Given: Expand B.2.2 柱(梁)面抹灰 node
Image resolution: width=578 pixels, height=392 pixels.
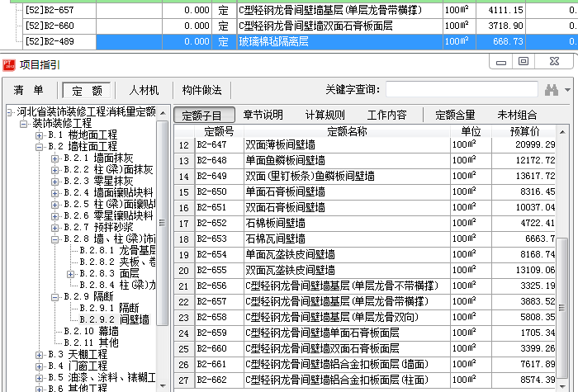Looking at the screenshot, I should click(x=54, y=170).
